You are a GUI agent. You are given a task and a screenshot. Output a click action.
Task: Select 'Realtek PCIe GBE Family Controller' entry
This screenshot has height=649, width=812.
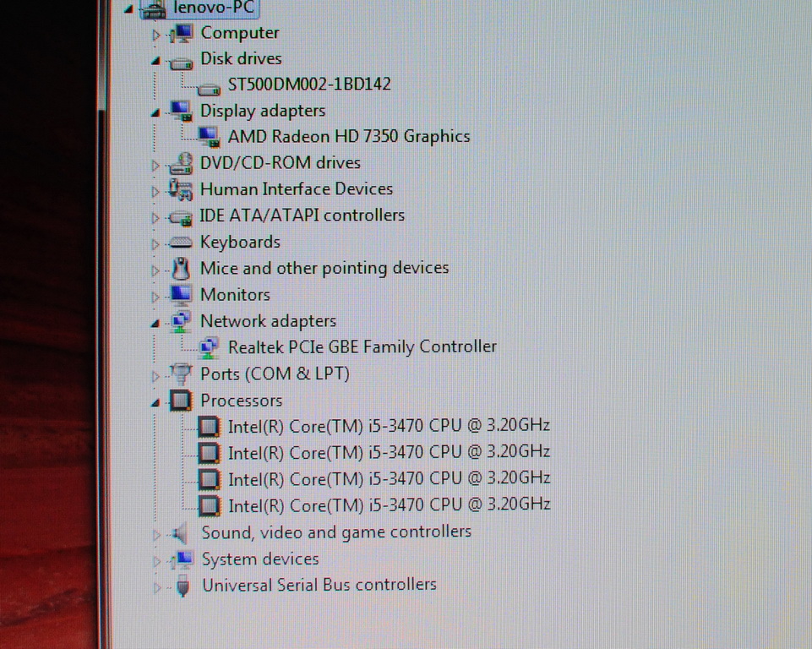[362, 347]
